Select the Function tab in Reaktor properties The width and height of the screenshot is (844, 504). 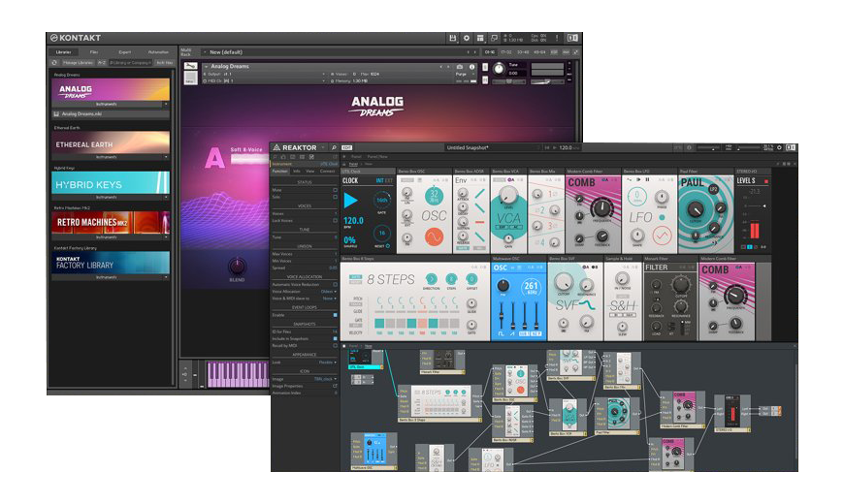click(280, 171)
